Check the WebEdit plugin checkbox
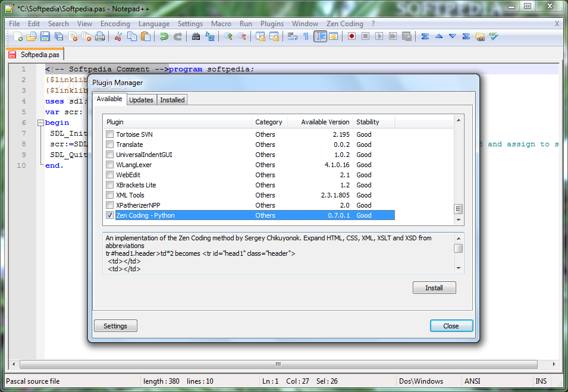Viewport: 568px width, 392px height. coord(110,175)
